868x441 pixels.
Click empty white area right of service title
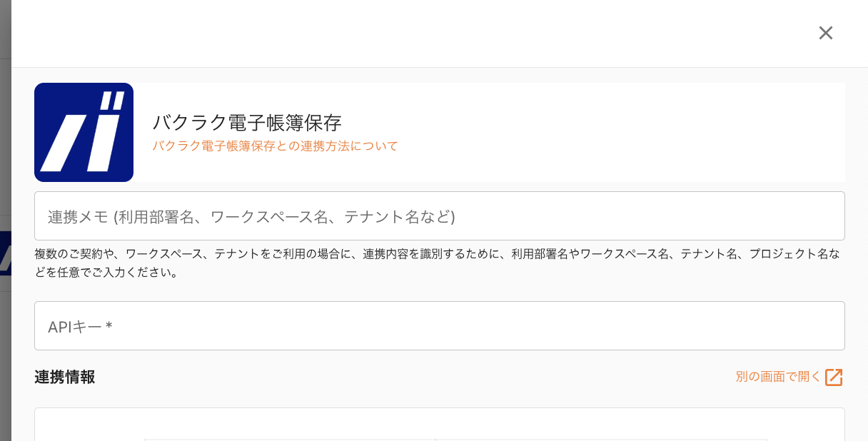click(621, 132)
